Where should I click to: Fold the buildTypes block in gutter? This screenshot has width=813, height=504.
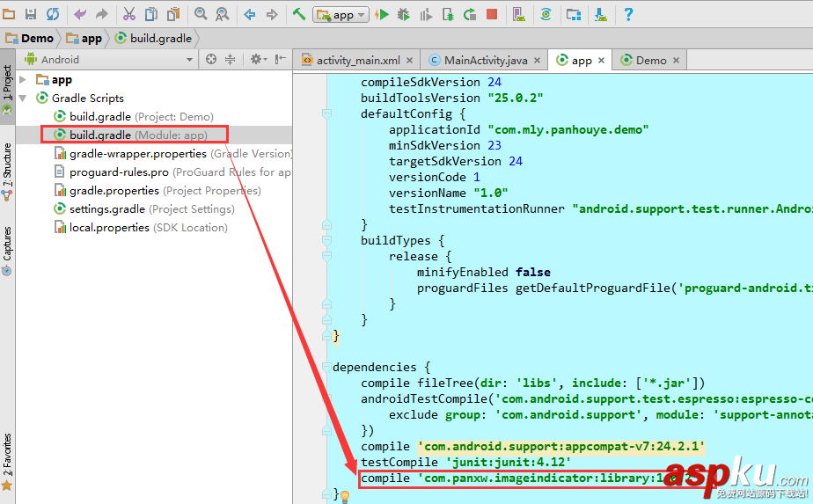tap(327, 240)
